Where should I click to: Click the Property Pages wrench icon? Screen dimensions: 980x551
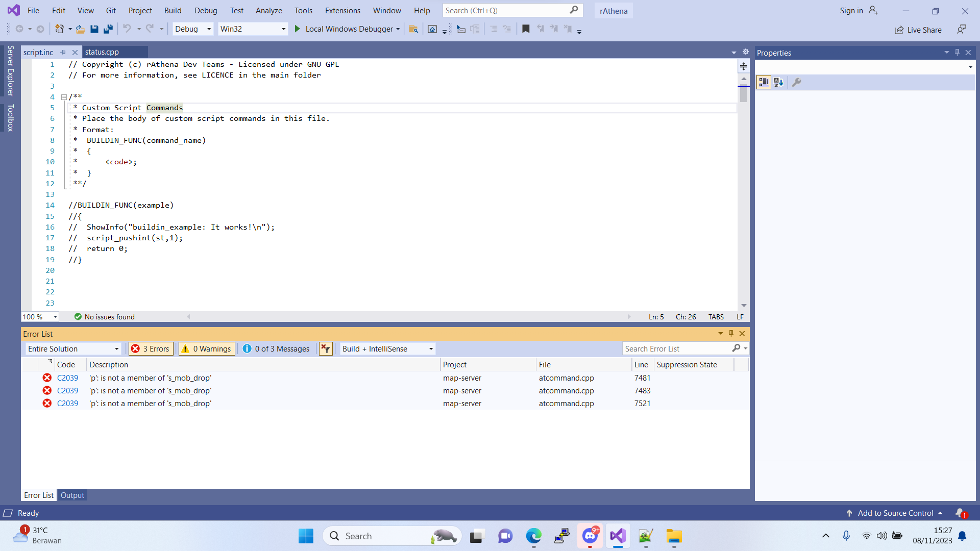(x=796, y=82)
